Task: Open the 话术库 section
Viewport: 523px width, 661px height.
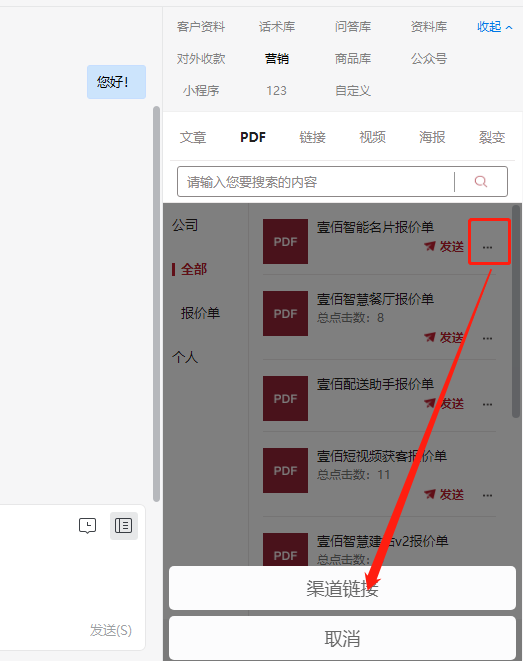Action: [277, 27]
